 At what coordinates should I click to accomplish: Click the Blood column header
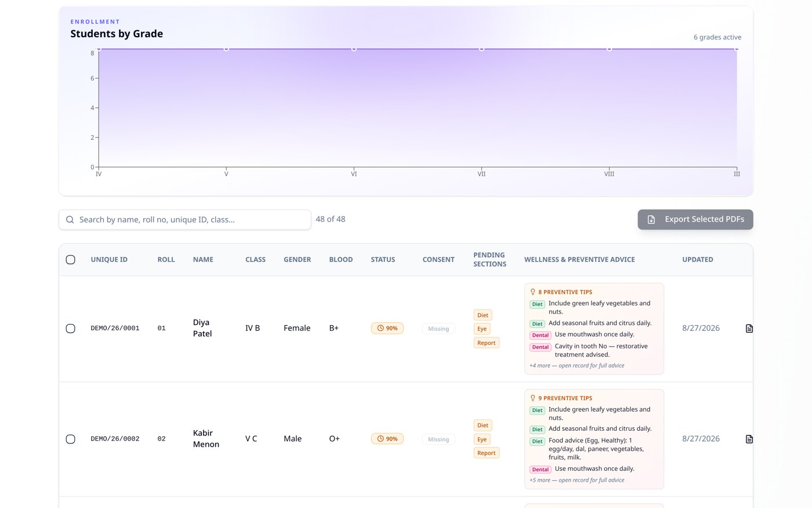(341, 260)
